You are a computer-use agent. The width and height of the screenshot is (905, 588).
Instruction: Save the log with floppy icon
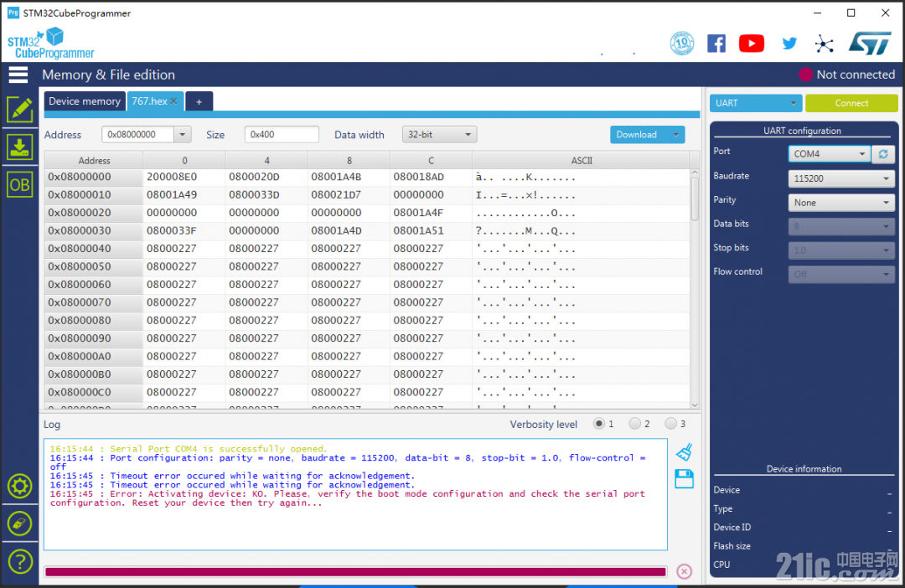(685, 479)
